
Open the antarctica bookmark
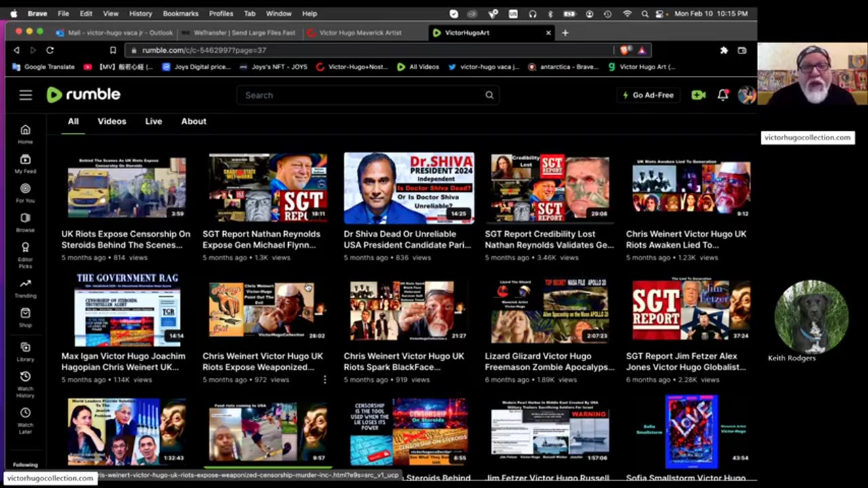[564, 67]
